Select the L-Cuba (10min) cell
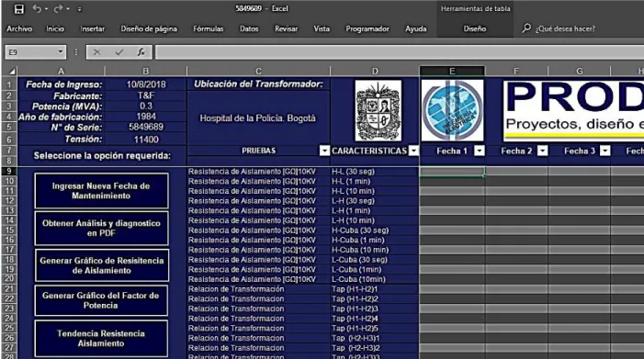Image resolution: width=644 pixels, height=359 pixels. [x=375, y=279]
